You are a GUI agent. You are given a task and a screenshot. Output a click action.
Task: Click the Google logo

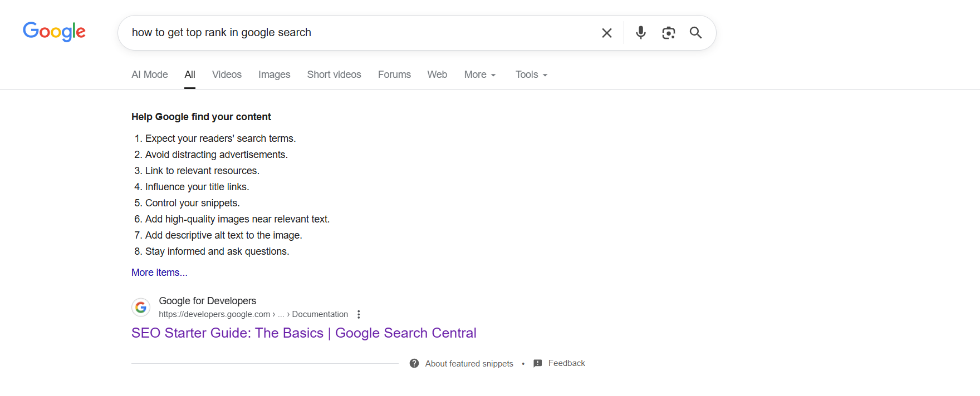click(54, 32)
